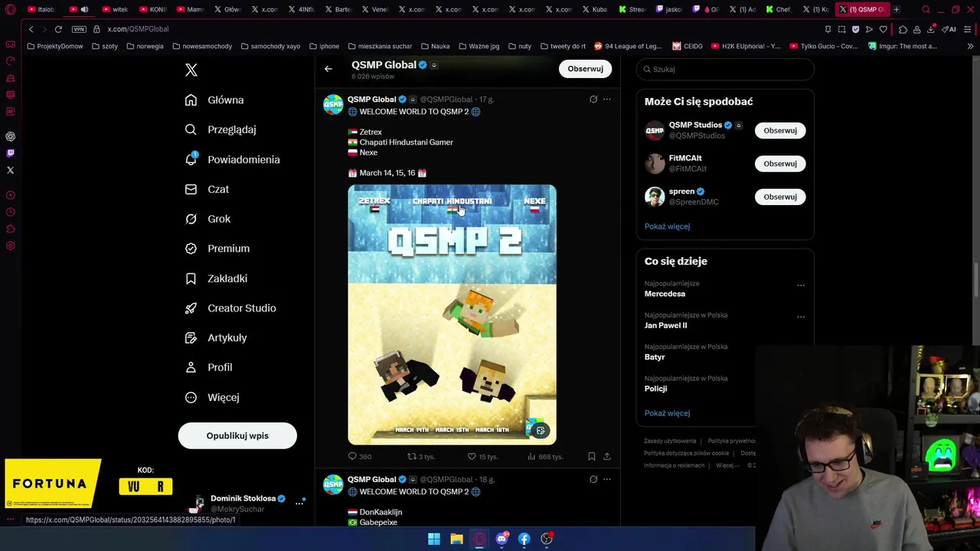980x551 pixels.
Task: Like the 17 g. tweet
Action: 482,457
